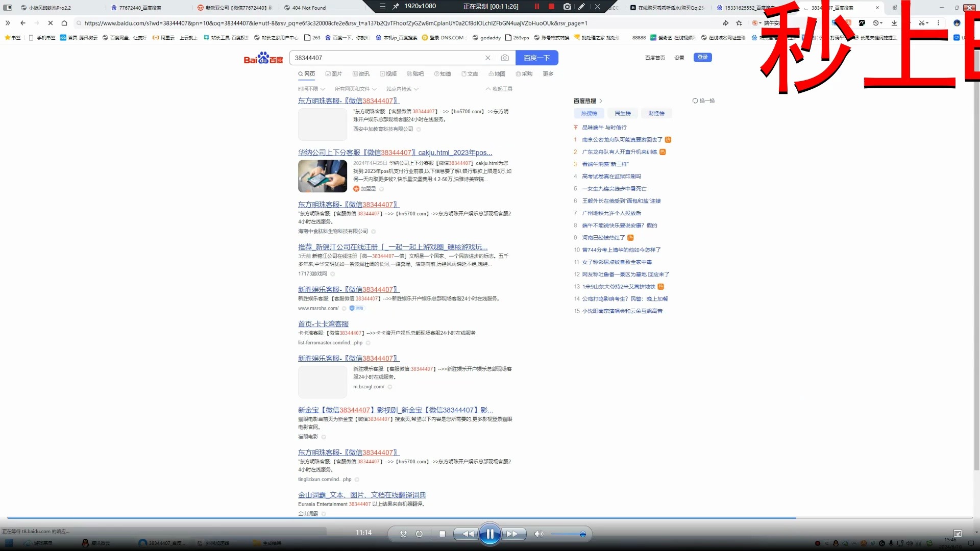The image size is (980, 551).
Task: Click the address bar URL
Action: coord(336,23)
